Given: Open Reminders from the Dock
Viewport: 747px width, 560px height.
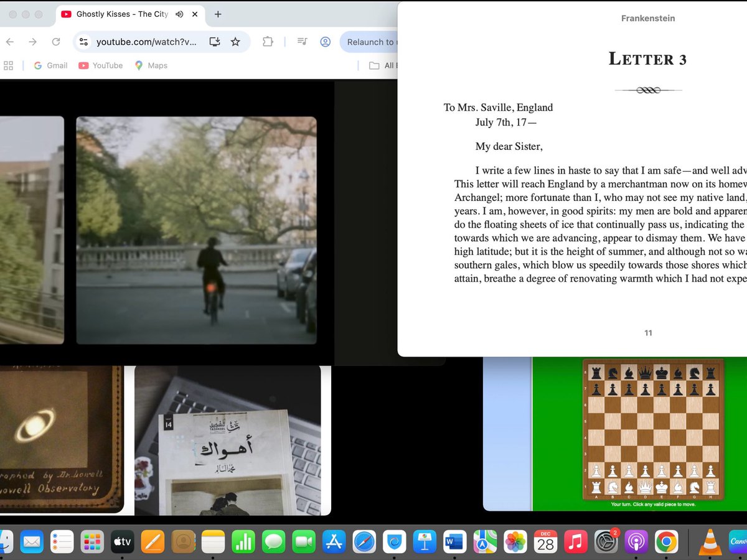Looking at the screenshot, I should pos(62,542).
